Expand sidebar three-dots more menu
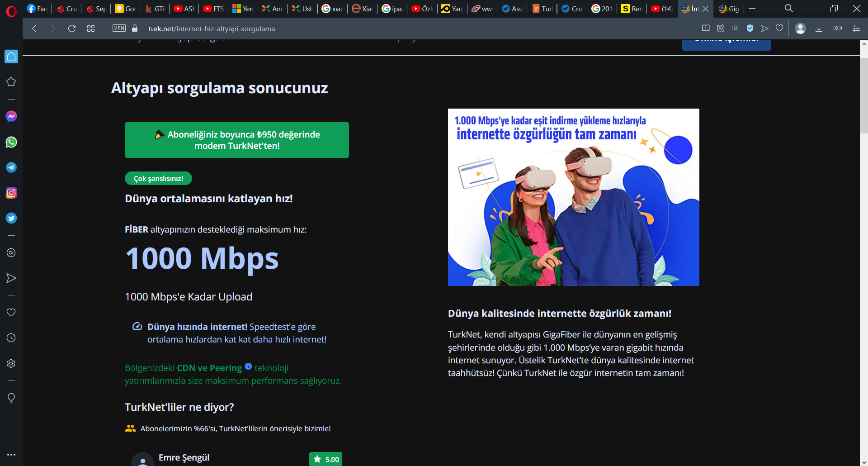The width and height of the screenshot is (868, 466). pyautogui.click(x=11, y=454)
